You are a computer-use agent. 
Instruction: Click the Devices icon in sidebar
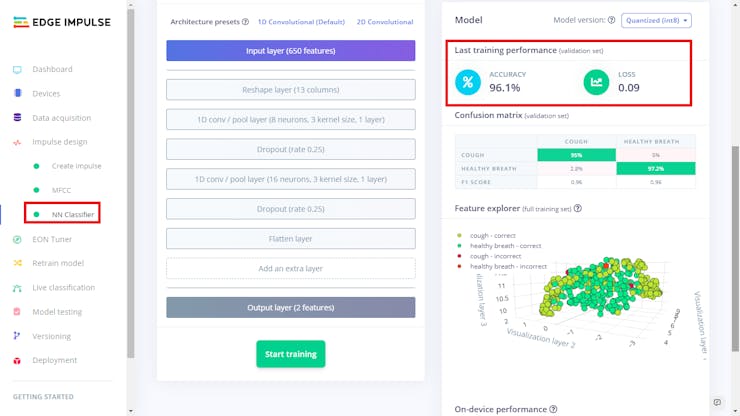pyautogui.click(x=17, y=93)
